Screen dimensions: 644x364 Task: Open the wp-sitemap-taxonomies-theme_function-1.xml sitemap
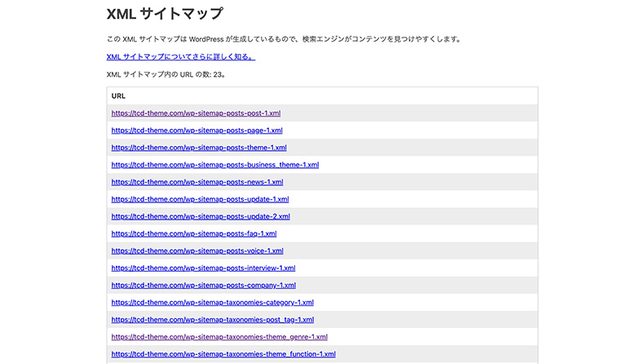point(223,354)
